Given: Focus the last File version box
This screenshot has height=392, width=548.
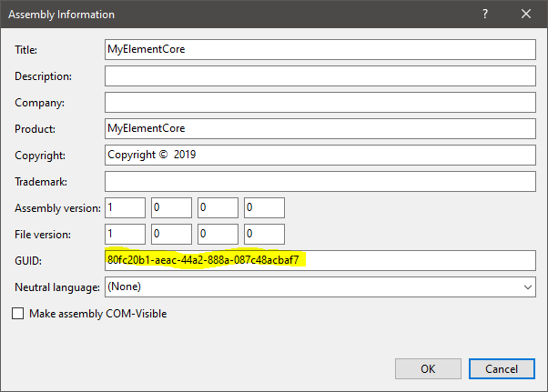Looking at the screenshot, I should pyautogui.click(x=264, y=234).
